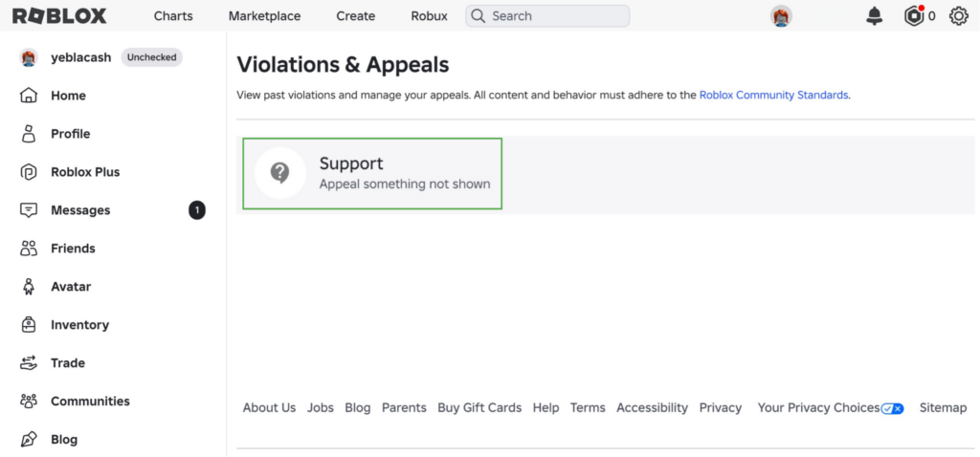The height and width of the screenshot is (457, 980).
Task: Click the Home house icon
Action: pos(29,96)
